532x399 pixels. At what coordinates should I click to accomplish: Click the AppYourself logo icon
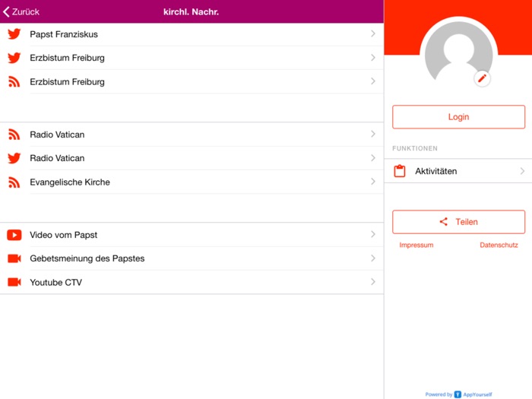tap(458, 394)
